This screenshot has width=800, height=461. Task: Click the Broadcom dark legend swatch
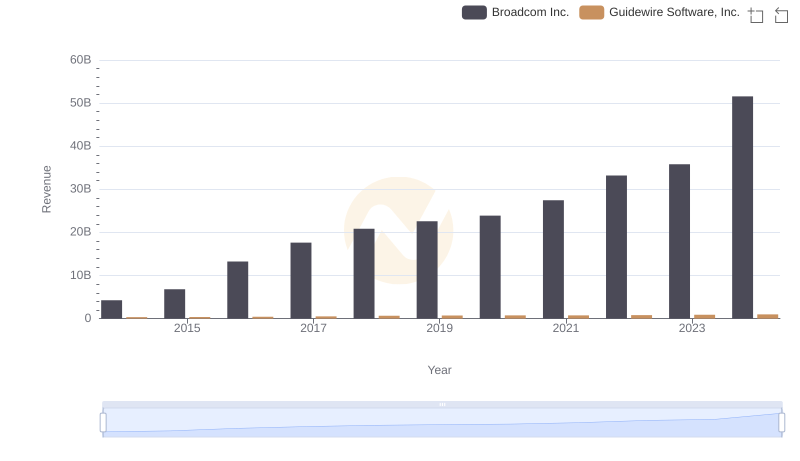[474, 12]
